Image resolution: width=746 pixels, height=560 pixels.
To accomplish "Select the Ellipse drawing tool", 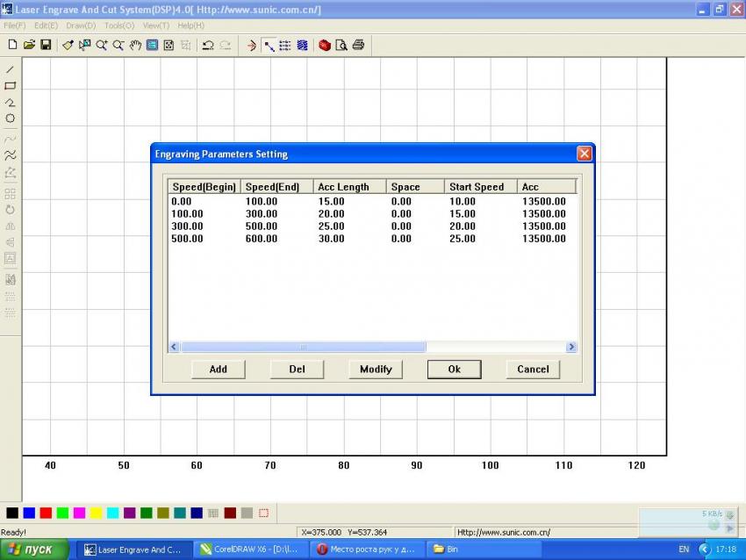I will click(11, 118).
